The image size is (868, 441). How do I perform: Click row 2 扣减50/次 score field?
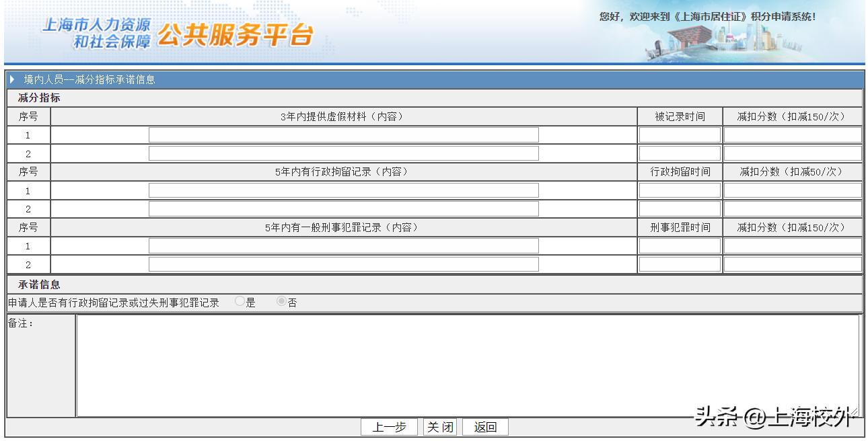point(793,209)
